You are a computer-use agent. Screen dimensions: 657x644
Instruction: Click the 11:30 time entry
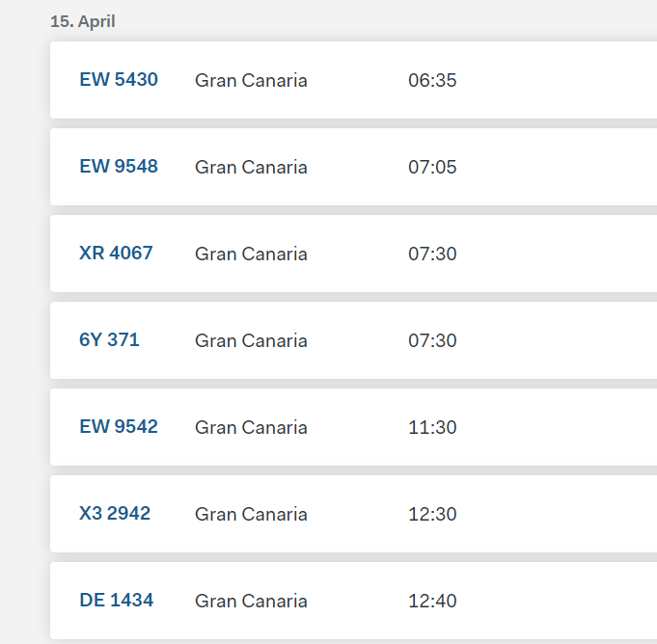point(432,427)
